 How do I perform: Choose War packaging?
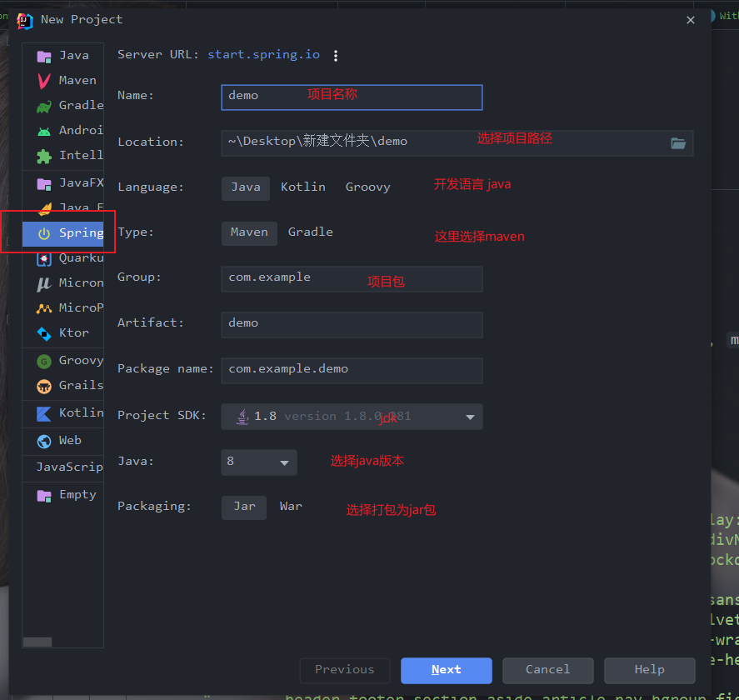[x=291, y=507]
